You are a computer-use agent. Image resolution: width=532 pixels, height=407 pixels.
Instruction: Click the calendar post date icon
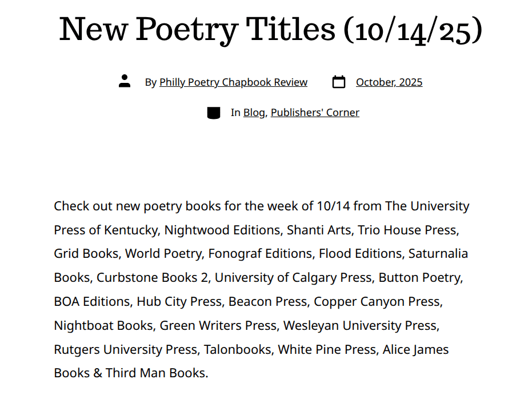pyautogui.click(x=339, y=82)
